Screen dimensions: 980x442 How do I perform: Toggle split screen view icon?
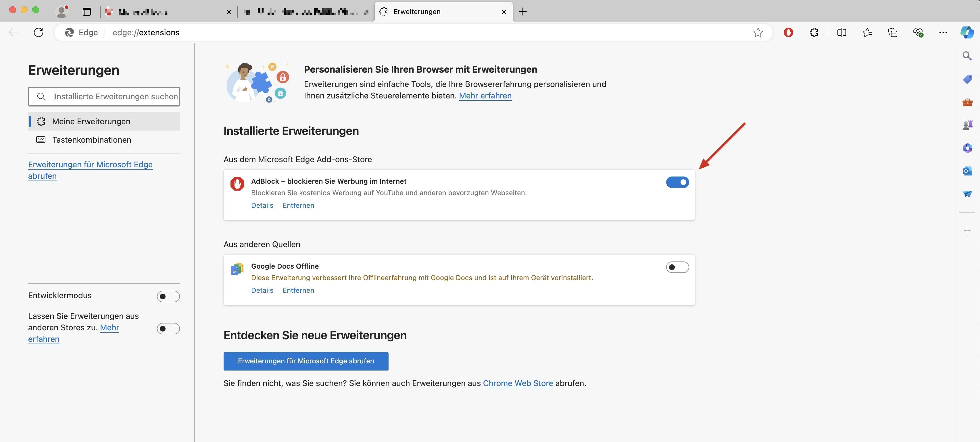point(841,33)
